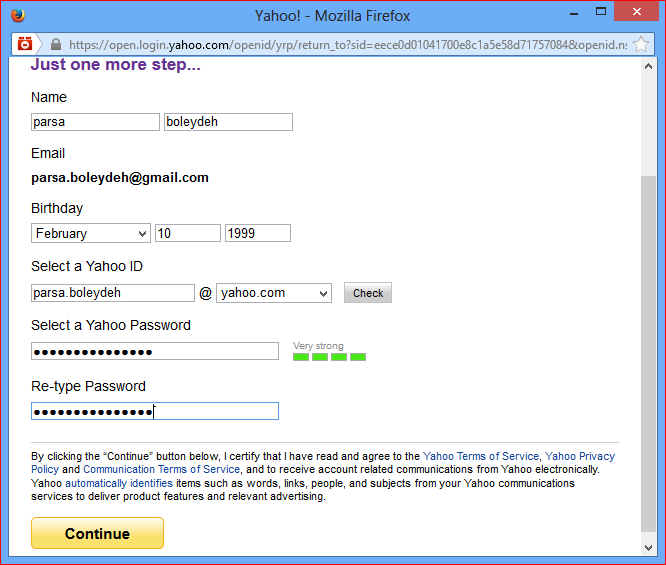Click the red site identity icon in address bar
The height and width of the screenshot is (565, 666).
pyautogui.click(x=25, y=44)
